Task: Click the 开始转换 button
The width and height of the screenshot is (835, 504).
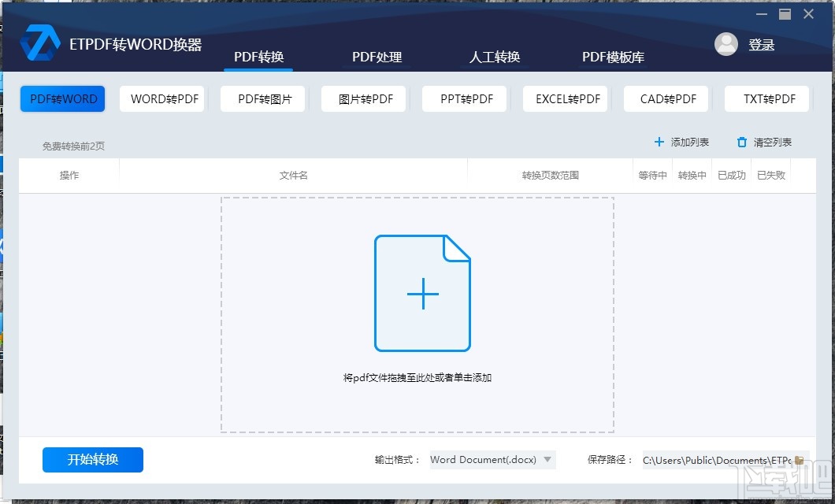Action: coord(93,460)
